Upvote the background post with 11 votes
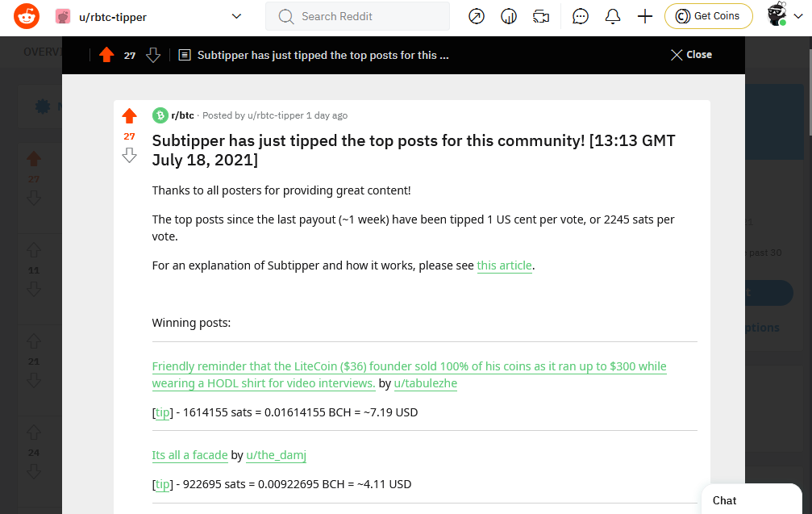Viewport: 812px width, 514px height. [x=34, y=250]
